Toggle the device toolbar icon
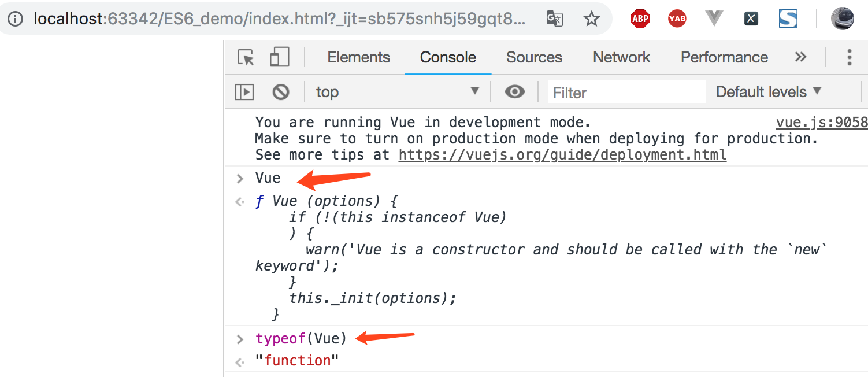The width and height of the screenshot is (868, 377). pos(279,57)
